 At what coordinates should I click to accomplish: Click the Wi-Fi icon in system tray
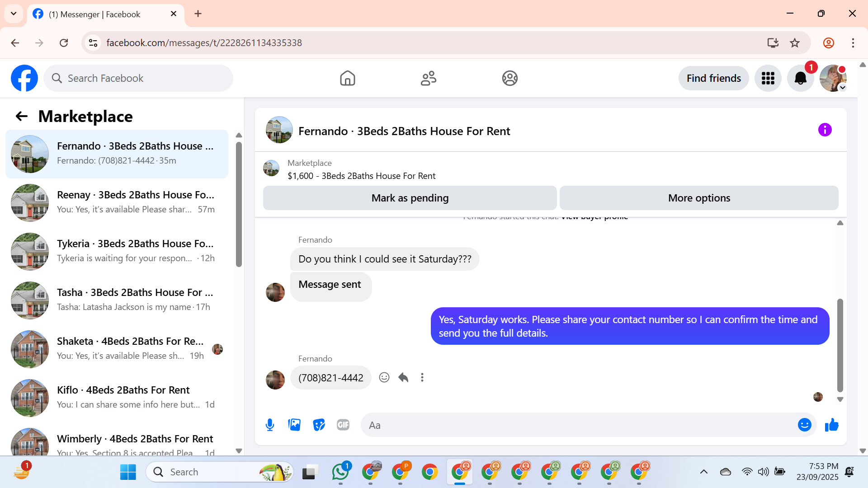747,472
